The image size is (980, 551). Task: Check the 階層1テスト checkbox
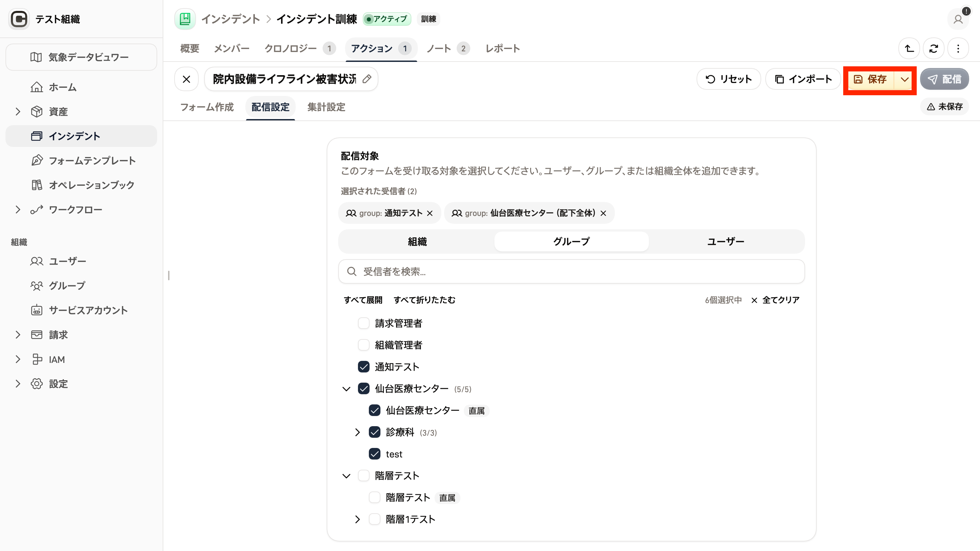pyautogui.click(x=375, y=519)
